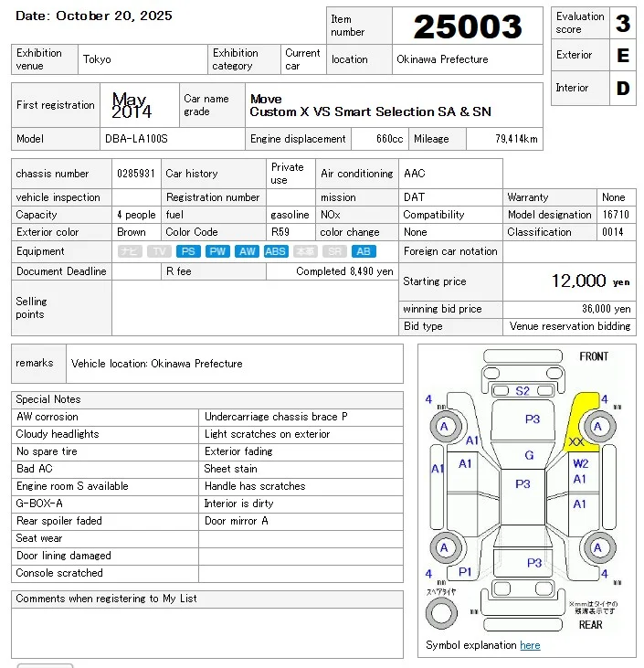Screen dimensions: 644x668
Task: Select the AB airbag equipment badge
Action: tap(364, 251)
